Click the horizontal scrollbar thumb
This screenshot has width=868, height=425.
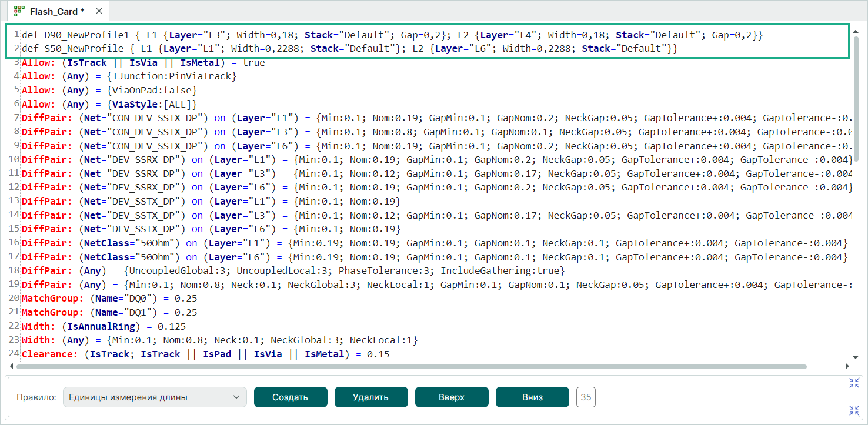click(x=412, y=366)
